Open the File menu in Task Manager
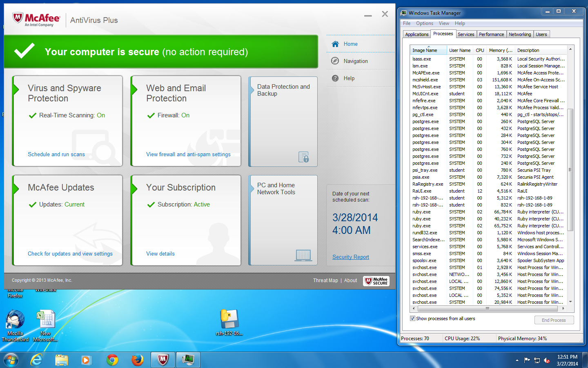 407,23
